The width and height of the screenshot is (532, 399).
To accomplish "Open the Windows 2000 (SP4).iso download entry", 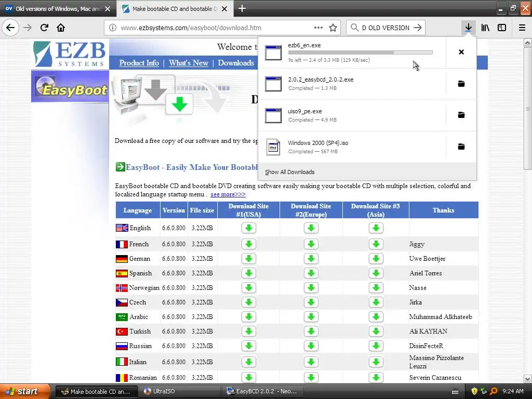I will point(352,147).
